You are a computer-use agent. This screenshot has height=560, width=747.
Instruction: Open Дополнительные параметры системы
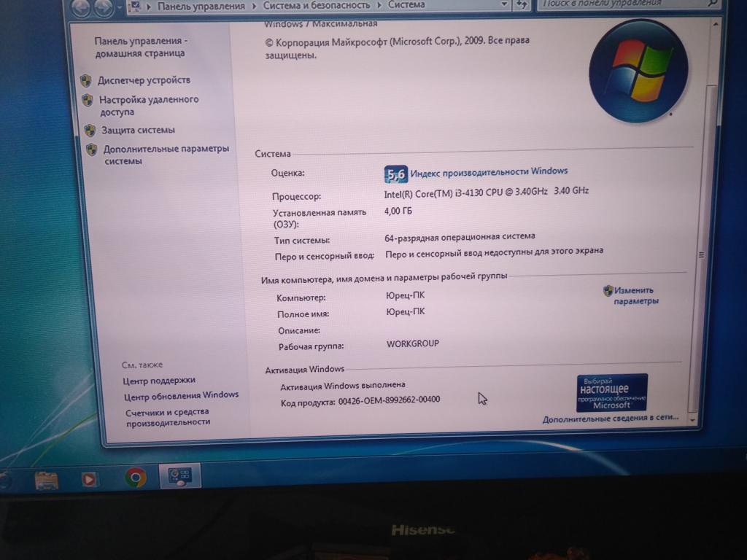[166, 155]
